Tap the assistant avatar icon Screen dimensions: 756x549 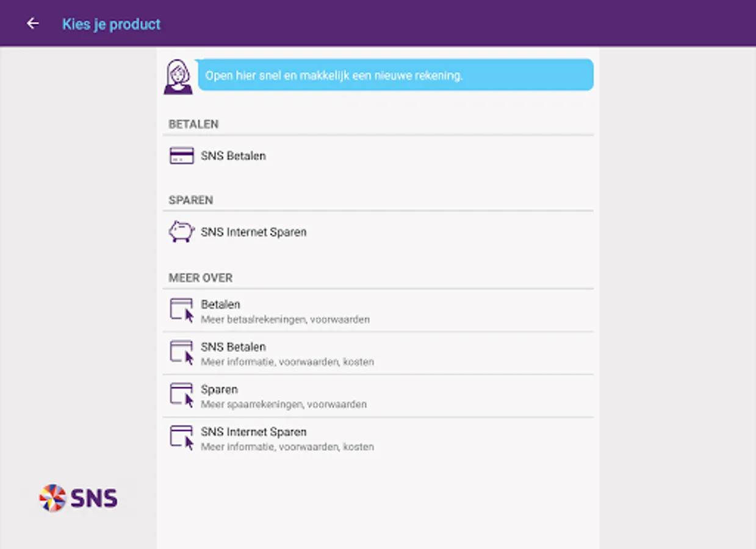click(178, 77)
